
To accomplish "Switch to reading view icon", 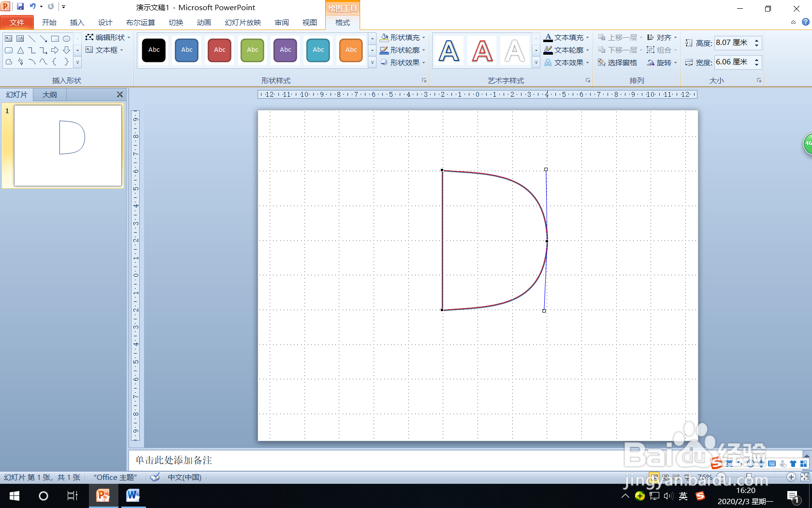I will point(676,477).
